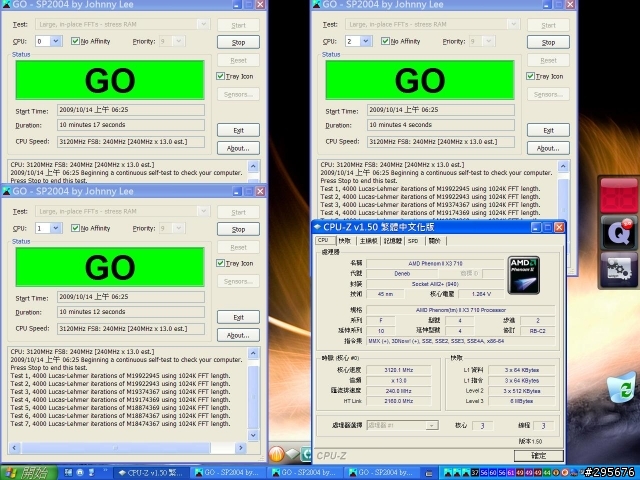This screenshot has height=480, width=640.
Task: Click Exit in the CPU 0 window
Action: coord(238,130)
